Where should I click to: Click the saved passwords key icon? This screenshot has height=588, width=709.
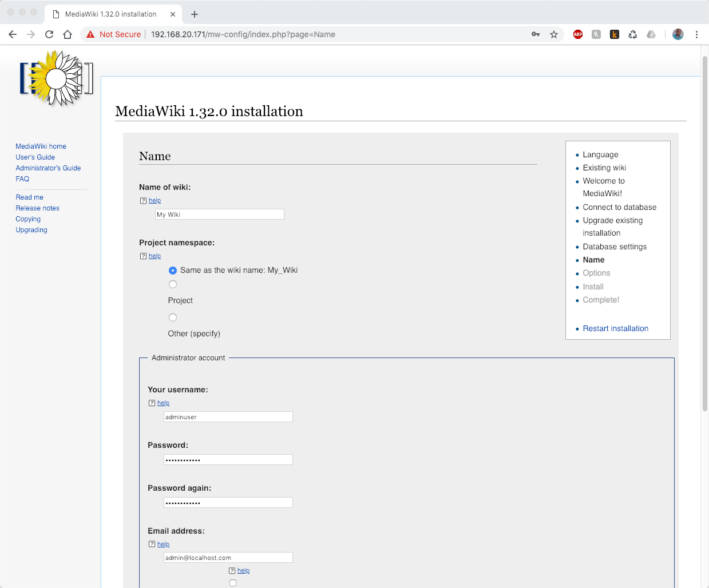point(536,34)
